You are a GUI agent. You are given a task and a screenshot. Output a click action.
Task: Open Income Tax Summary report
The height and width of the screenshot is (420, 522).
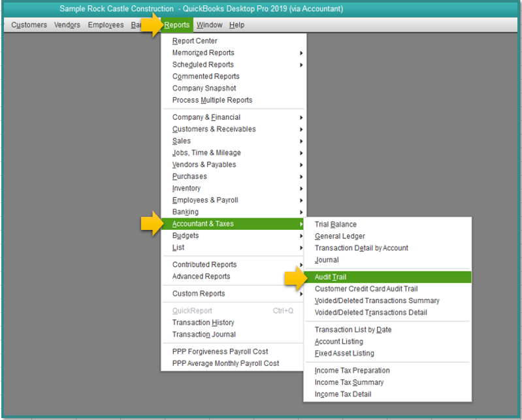pos(388,382)
